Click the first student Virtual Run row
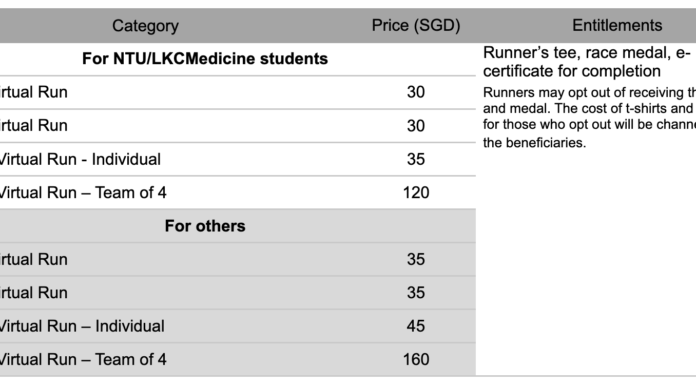Screen dimensions: 696x385 coord(238,92)
